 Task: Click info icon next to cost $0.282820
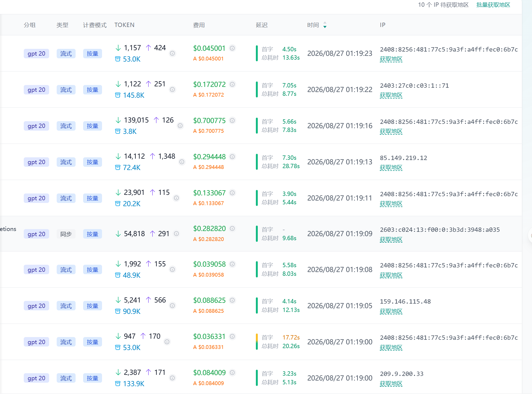[x=232, y=229]
